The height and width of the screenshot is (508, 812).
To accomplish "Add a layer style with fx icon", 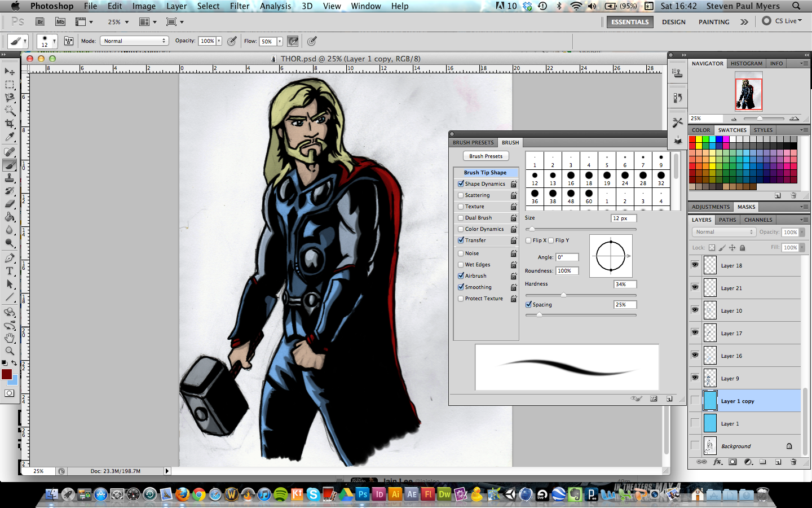I will tap(717, 462).
